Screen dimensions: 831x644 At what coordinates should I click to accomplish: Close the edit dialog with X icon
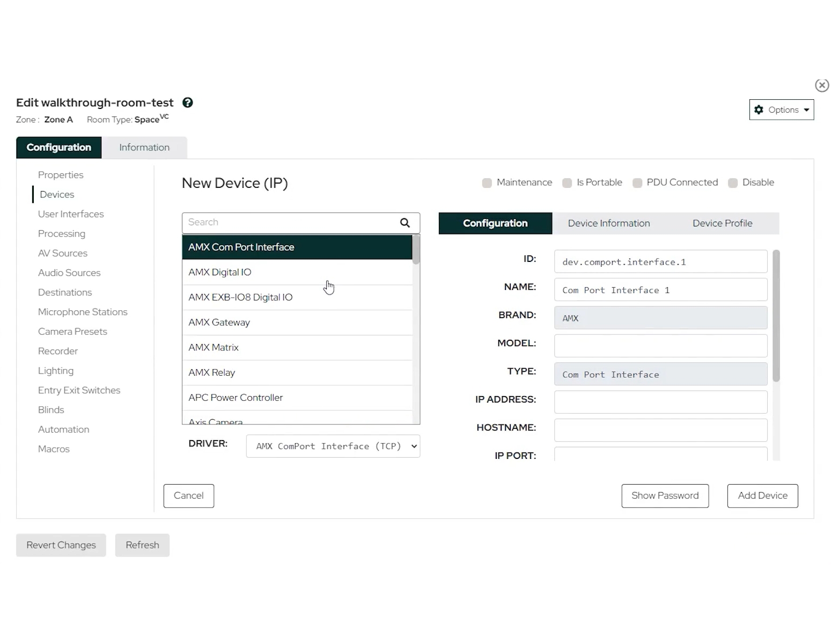click(821, 85)
